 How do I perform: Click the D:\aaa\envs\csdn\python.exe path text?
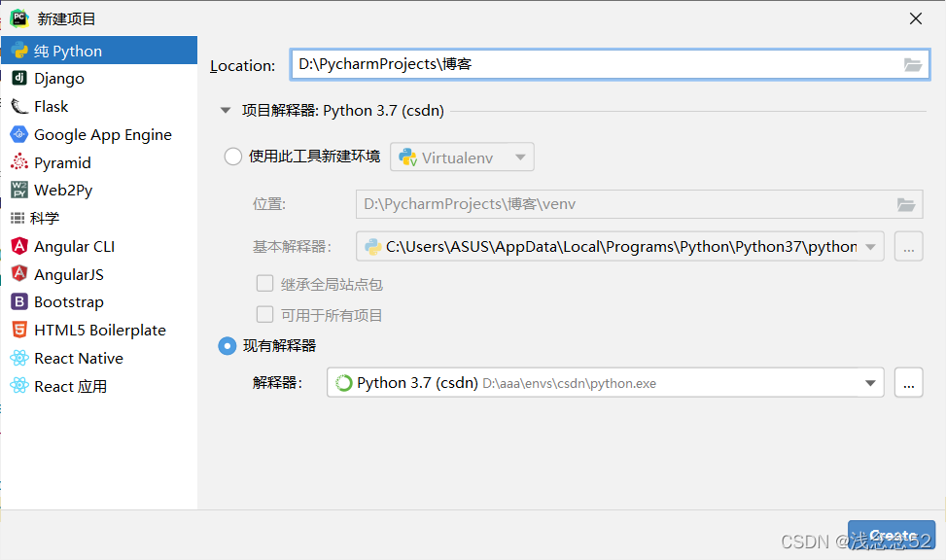click(x=569, y=383)
